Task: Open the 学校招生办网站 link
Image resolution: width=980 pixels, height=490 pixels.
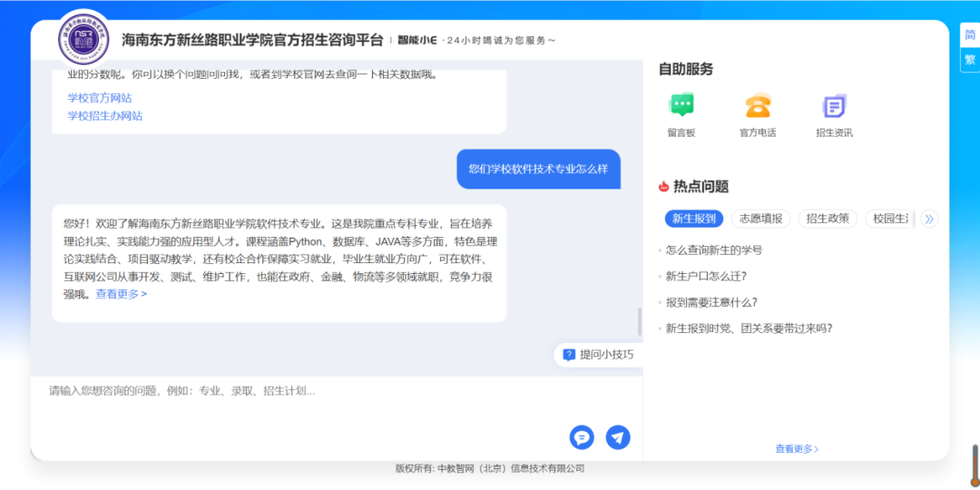Action: tap(105, 116)
